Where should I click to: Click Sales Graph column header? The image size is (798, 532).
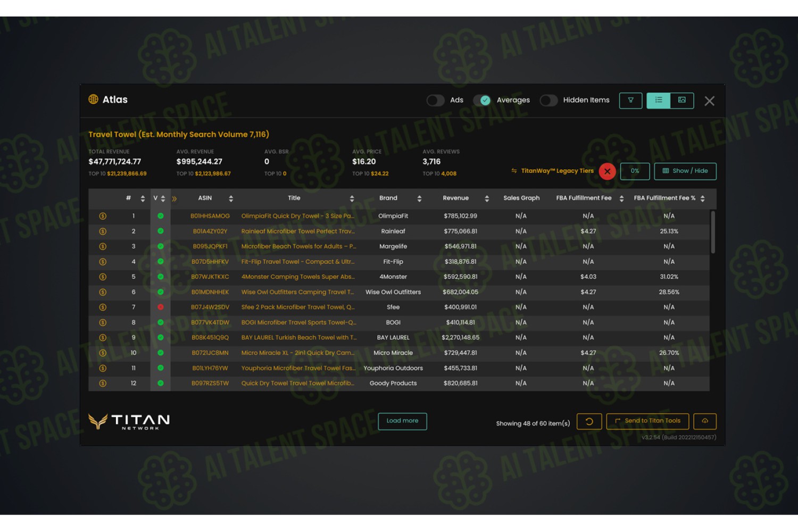point(521,198)
